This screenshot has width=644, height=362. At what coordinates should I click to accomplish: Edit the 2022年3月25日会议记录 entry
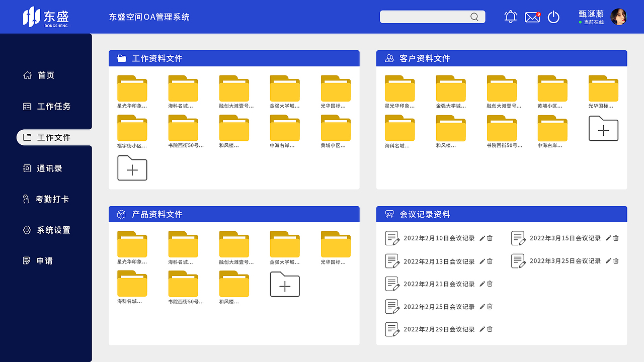click(x=608, y=261)
